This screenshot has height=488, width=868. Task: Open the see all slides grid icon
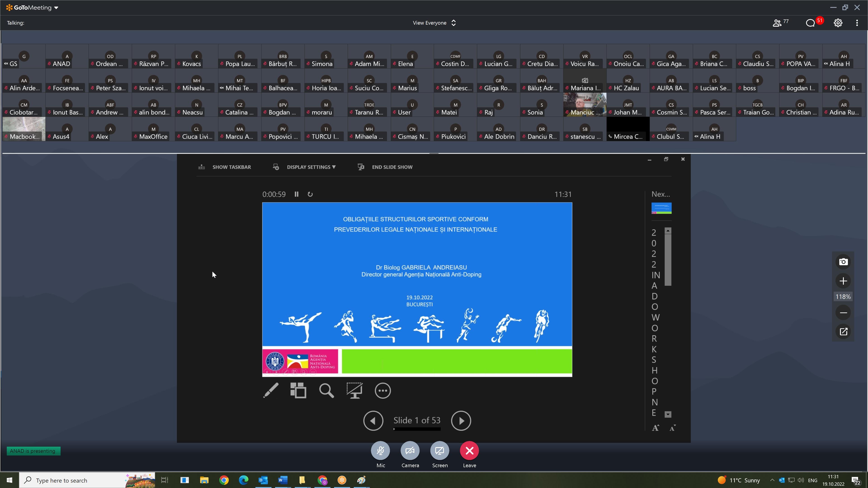[x=298, y=390]
